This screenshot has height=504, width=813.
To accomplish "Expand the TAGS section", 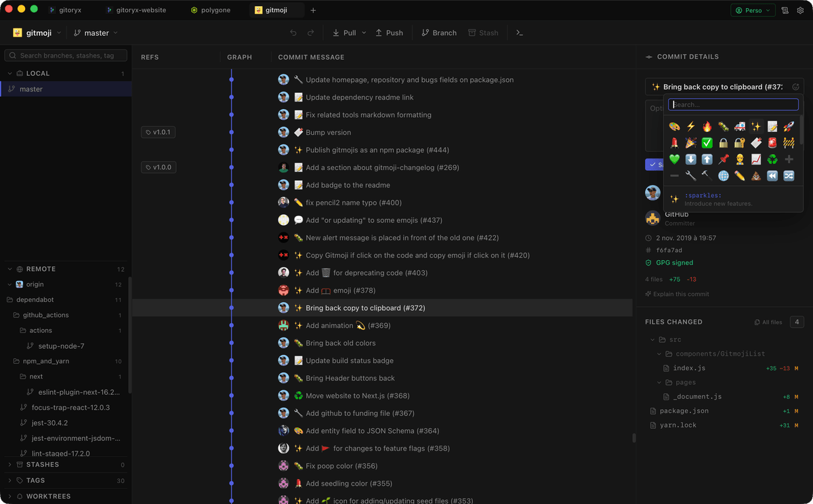I will (x=10, y=480).
